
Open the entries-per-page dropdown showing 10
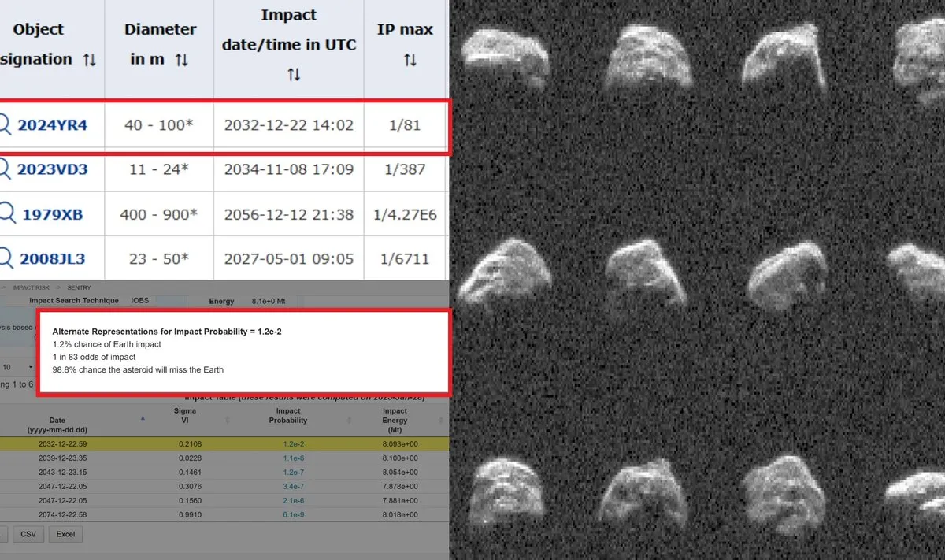tap(17, 367)
